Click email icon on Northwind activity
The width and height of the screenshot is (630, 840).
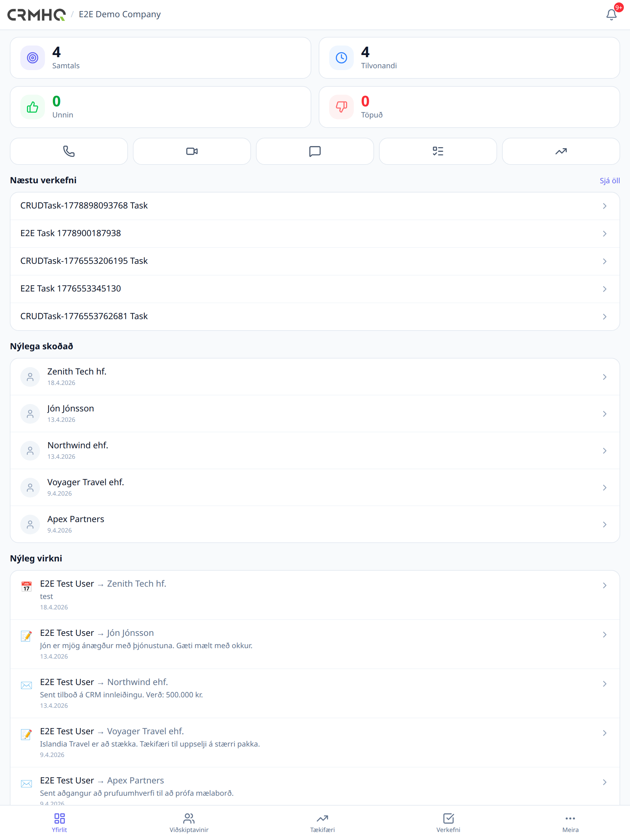click(x=26, y=685)
